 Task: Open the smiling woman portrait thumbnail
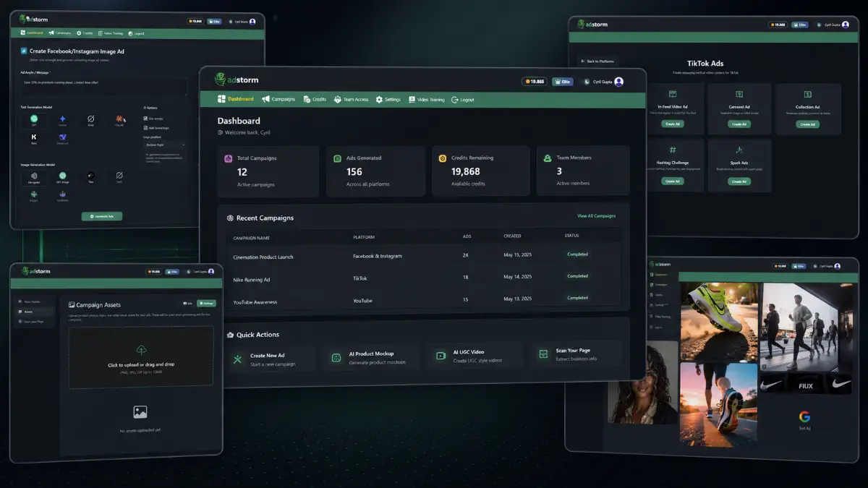pyautogui.click(x=642, y=383)
